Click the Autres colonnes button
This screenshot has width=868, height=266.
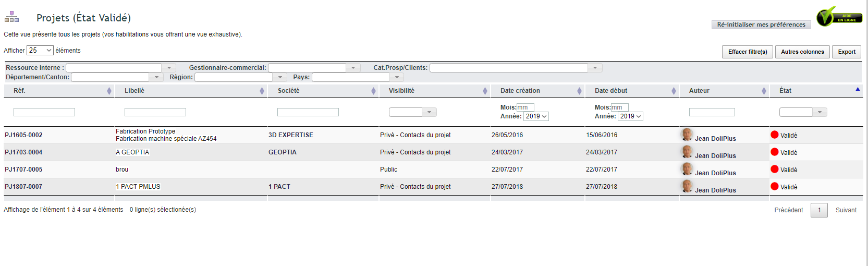(x=802, y=52)
